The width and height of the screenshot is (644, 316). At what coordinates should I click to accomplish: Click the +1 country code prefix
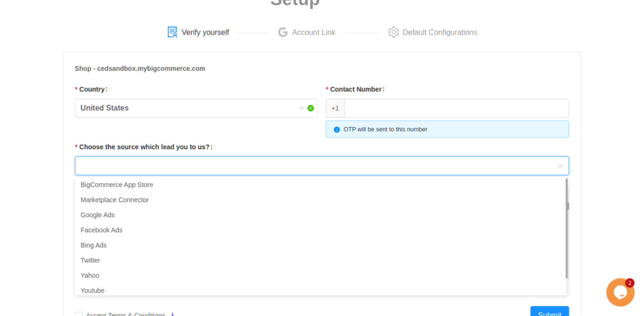[335, 108]
